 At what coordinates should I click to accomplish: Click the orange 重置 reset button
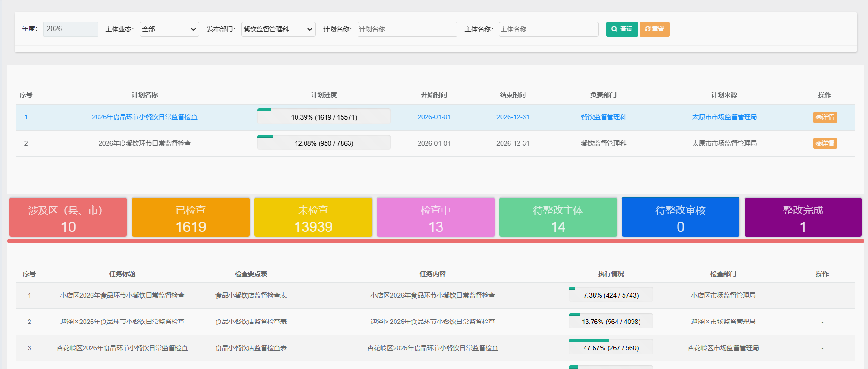(654, 29)
